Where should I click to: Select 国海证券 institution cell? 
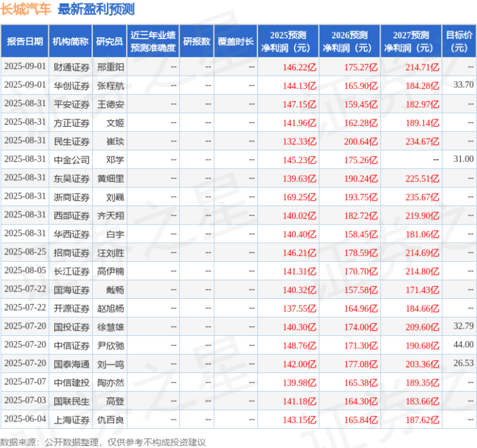tap(72, 290)
